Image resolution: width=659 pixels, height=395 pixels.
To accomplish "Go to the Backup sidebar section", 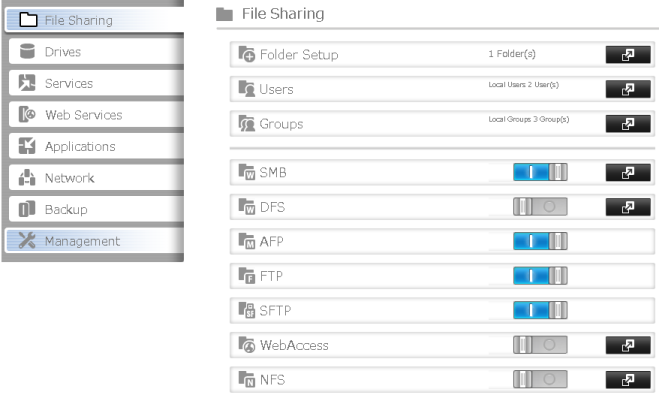I will tap(96, 209).
